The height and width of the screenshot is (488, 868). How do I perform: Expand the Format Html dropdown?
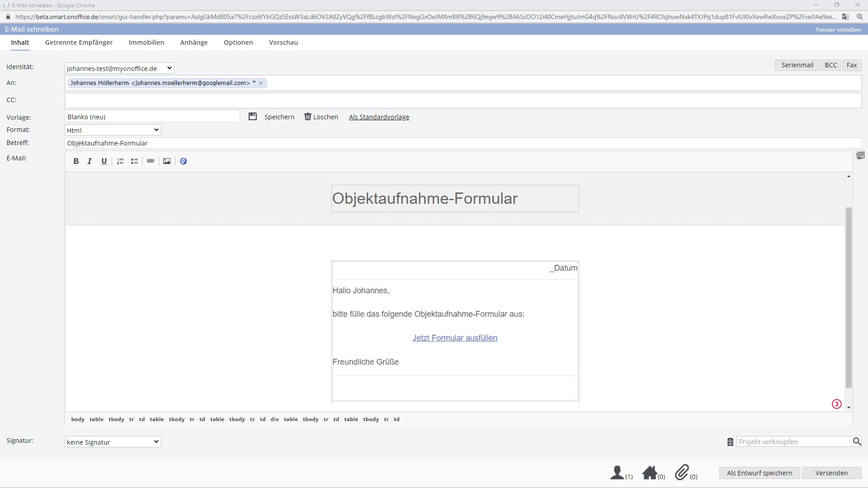coord(113,130)
